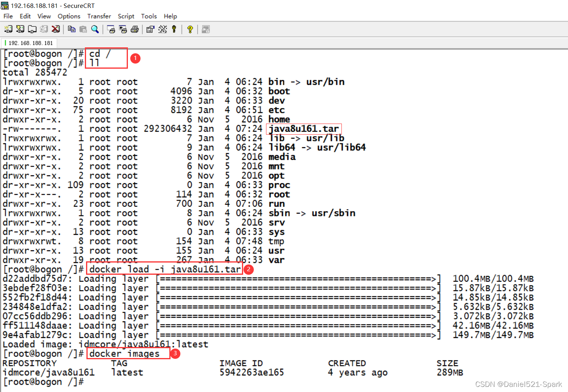Click the 'media' directory name

click(282, 157)
